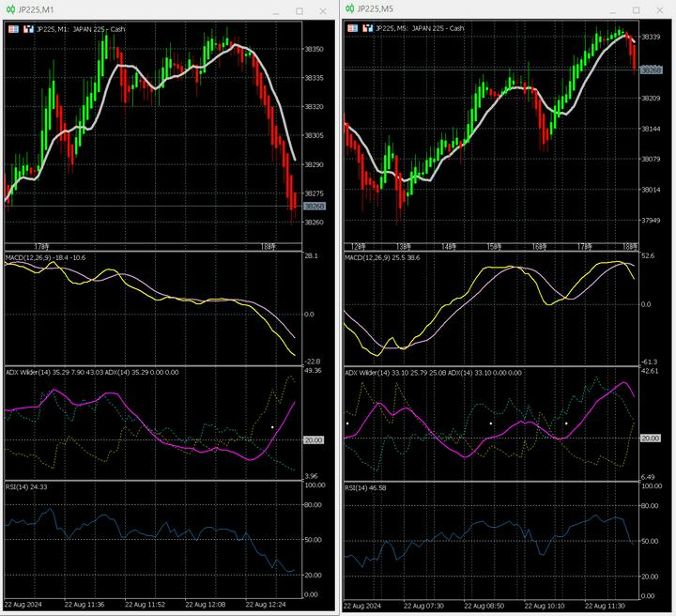Click the depth of market icon in M1 chart
The image size is (676, 616).
(28, 29)
